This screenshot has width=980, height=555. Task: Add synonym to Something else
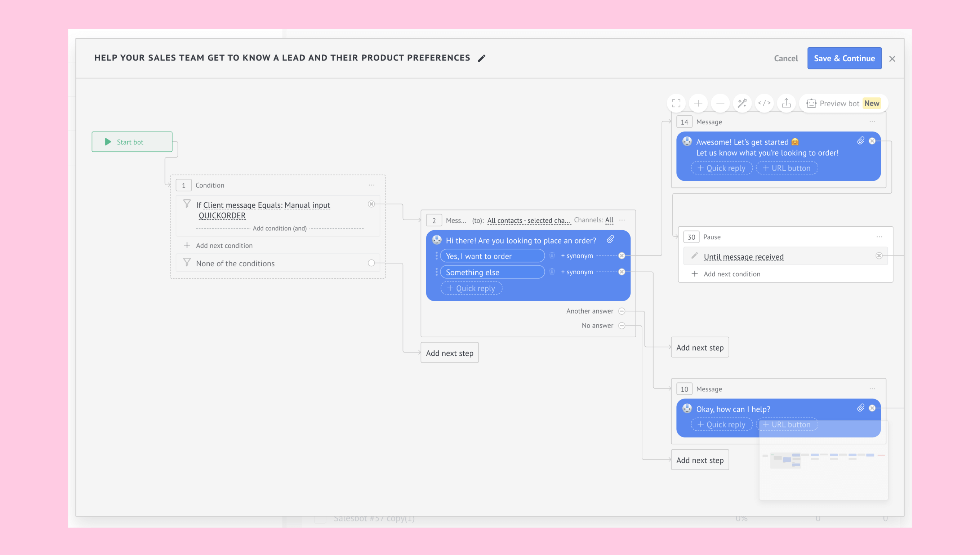pos(577,272)
